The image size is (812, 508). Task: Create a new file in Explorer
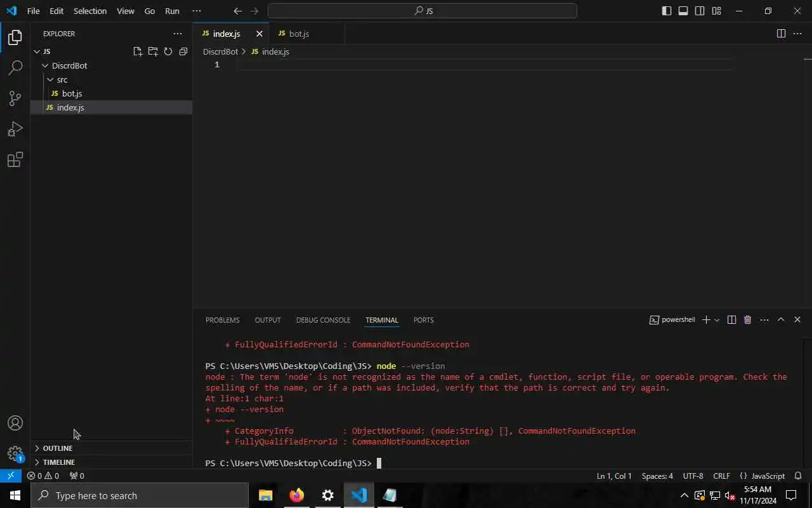pos(137,51)
